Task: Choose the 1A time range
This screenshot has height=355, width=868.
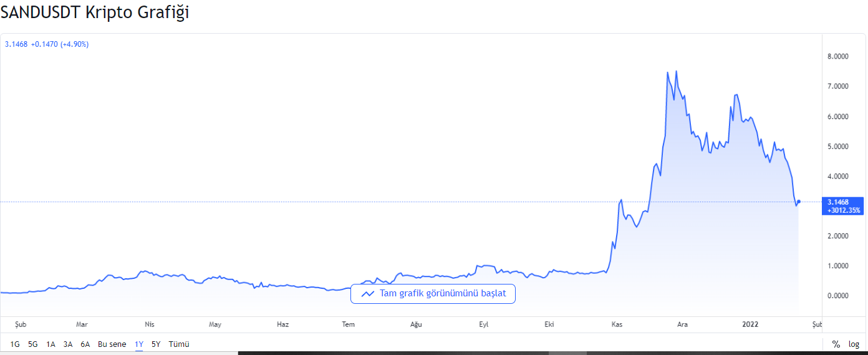Action: click(51, 344)
